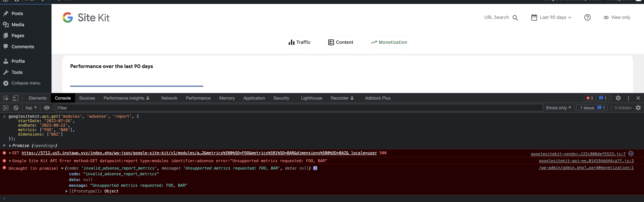Open the top frame context dropdown

point(30,107)
